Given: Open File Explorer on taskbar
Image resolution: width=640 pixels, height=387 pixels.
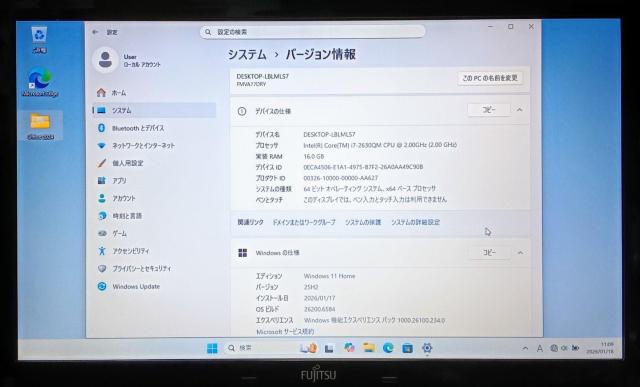Looking at the screenshot, I should (369, 348).
